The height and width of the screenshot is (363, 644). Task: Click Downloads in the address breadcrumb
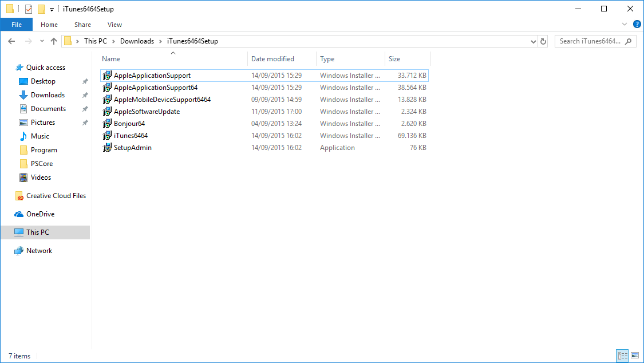point(137,41)
